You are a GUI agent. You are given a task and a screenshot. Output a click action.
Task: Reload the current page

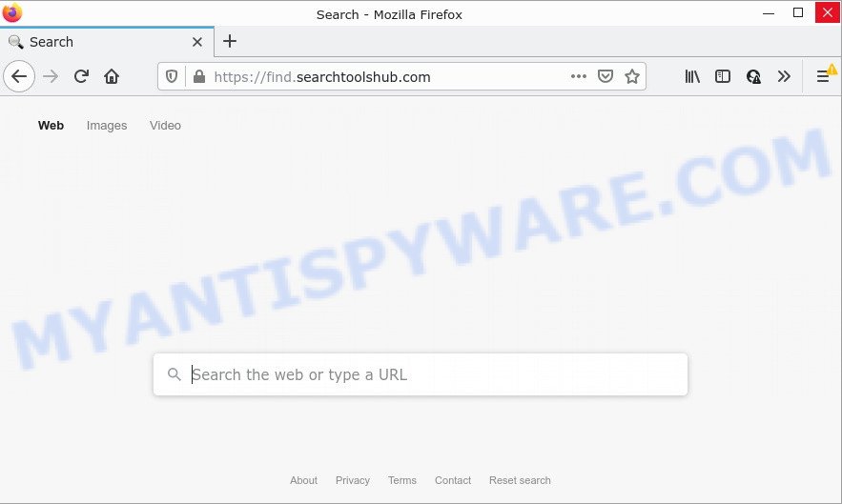click(x=81, y=77)
